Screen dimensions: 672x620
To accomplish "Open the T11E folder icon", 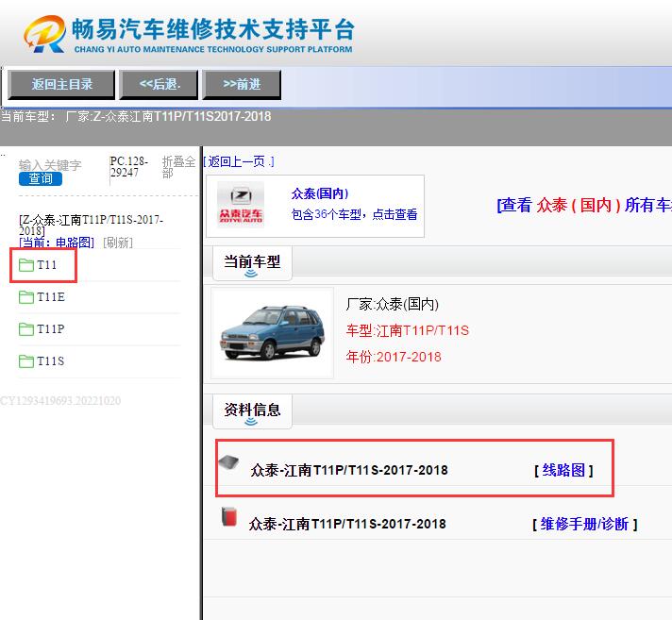I will point(26,297).
